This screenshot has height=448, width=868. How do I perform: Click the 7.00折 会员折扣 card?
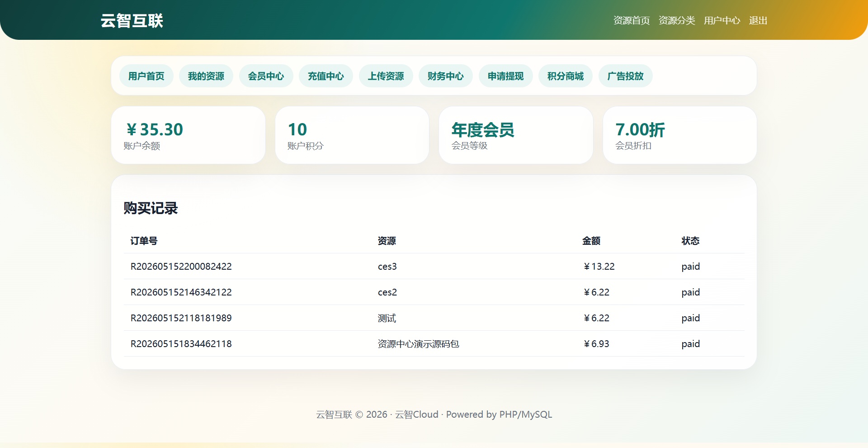point(680,135)
